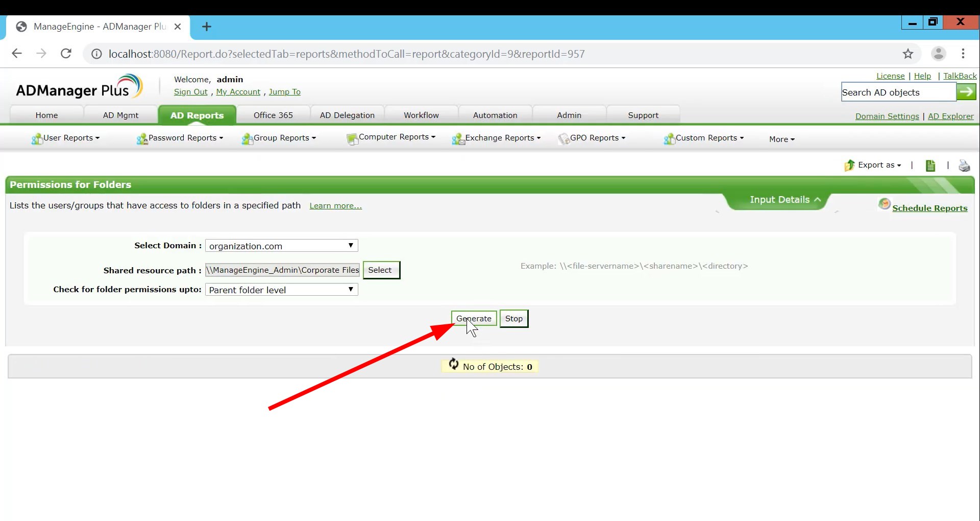Select the User Reports icon
Image resolution: width=980 pixels, height=521 pixels.
37,138
